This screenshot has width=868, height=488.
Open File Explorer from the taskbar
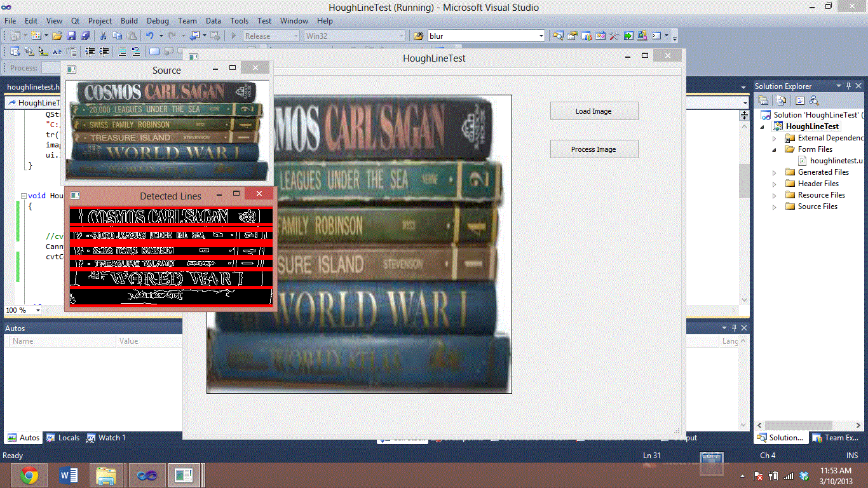pos(107,475)
